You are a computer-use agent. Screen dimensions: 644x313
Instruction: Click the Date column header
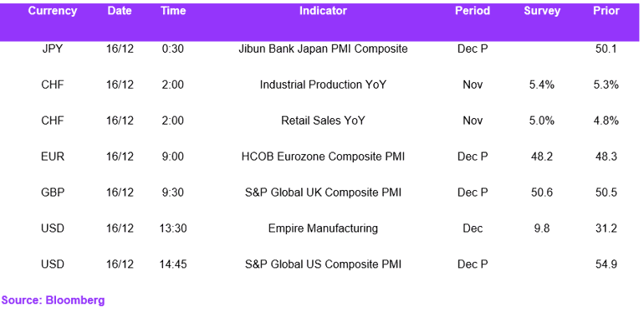[120, 11]
